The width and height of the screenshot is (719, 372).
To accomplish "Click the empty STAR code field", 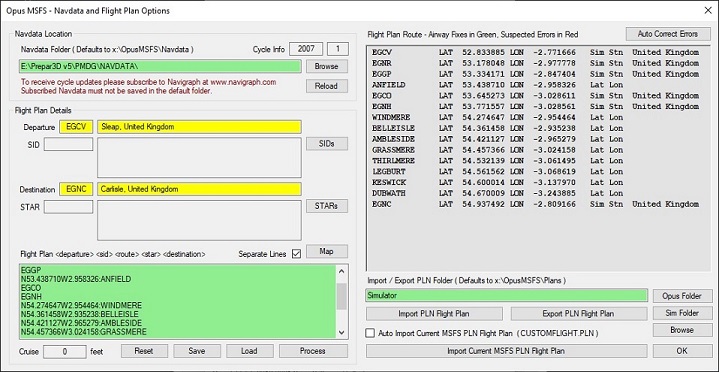I will [x=68, y=207].
